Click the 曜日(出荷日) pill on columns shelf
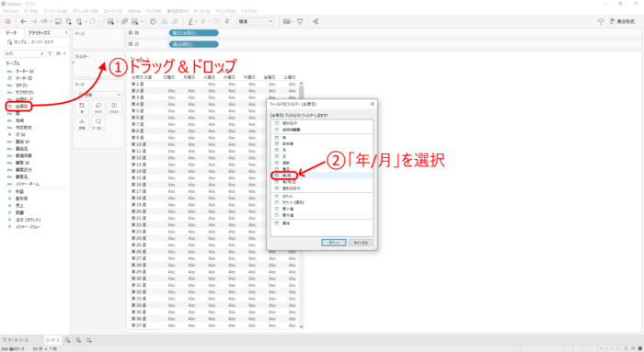 194,33
